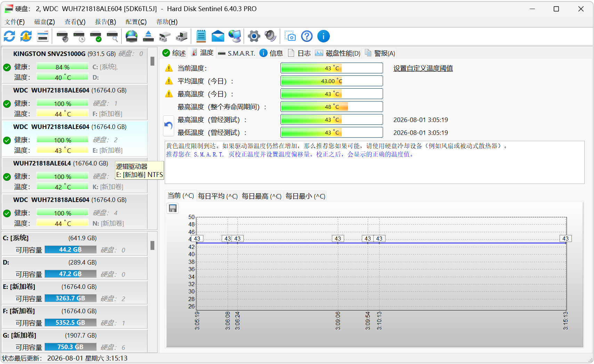Click the refresh with warning triangle icon
This screenshot has width=594, height=364.
coord(26,36)
